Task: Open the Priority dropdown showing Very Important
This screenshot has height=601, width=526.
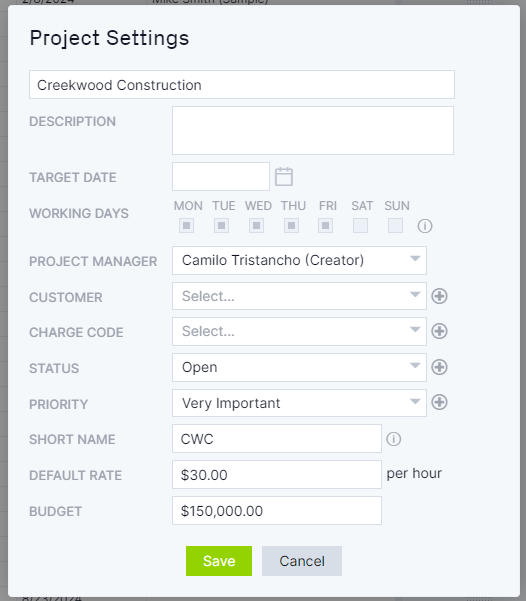Action: [299, 403]
